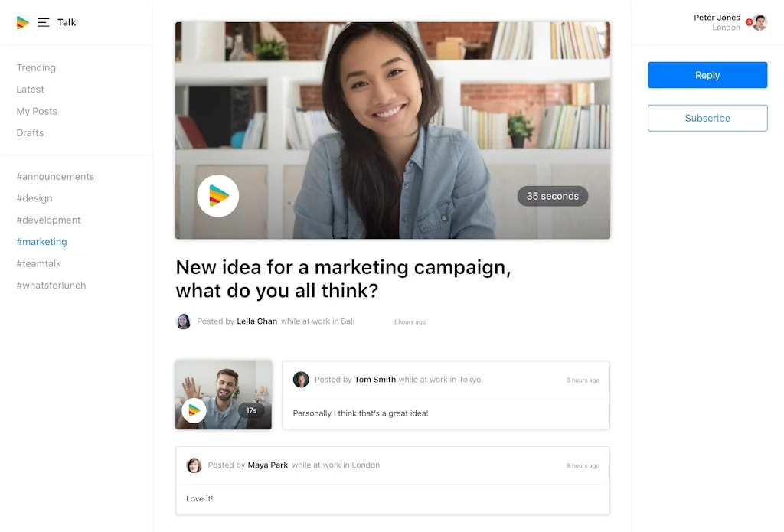Click the colorful Talk logo icon
Viewport: 784px width, 532px height.
(x=22, y=22)
